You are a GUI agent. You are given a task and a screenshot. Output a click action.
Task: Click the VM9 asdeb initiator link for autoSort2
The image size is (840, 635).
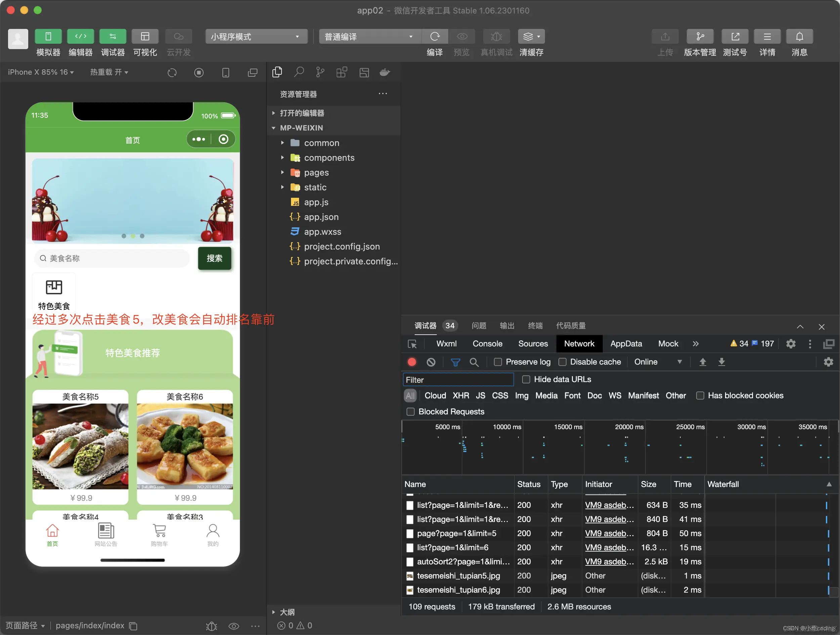coord(609,562)
